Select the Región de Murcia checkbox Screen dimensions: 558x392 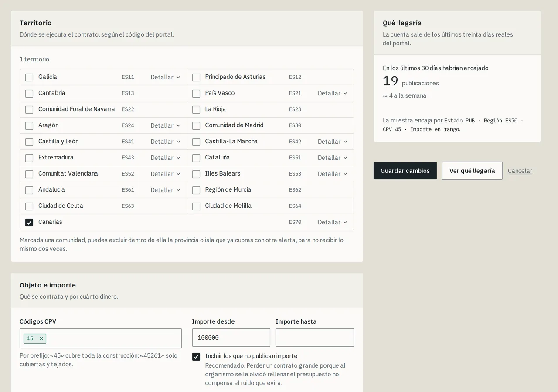tap(196, 190)
